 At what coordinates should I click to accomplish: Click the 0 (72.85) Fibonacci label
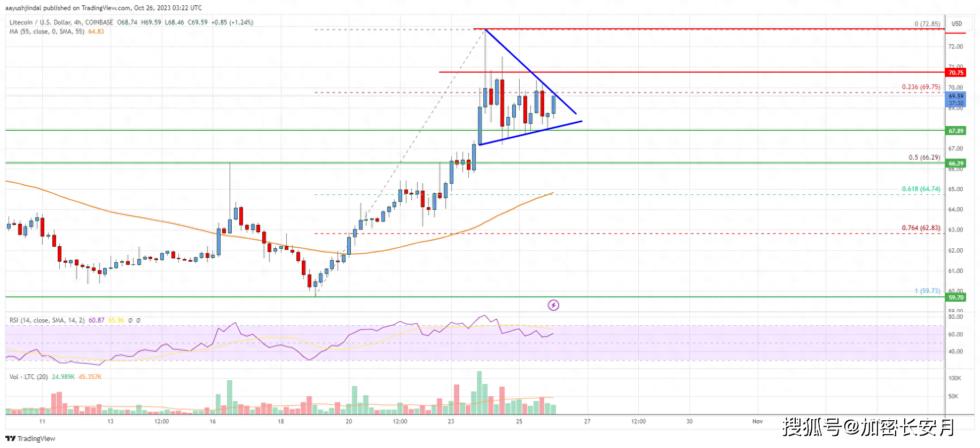927,24
